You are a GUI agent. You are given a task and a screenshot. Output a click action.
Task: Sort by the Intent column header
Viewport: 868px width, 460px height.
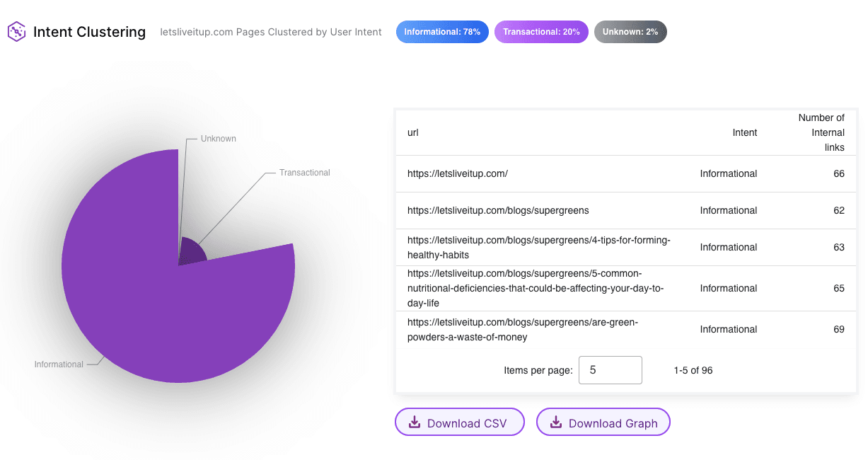745,132
